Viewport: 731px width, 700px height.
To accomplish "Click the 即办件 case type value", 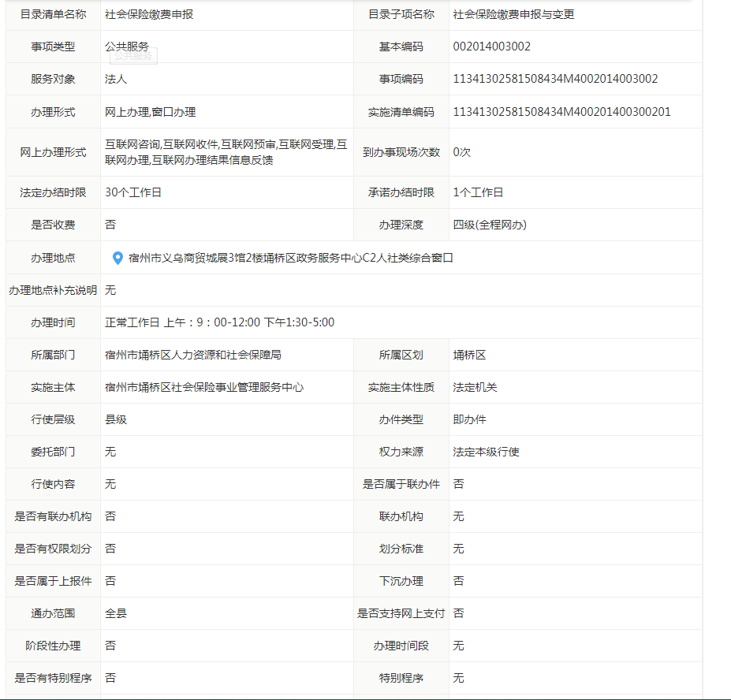I will coord(469,419).
